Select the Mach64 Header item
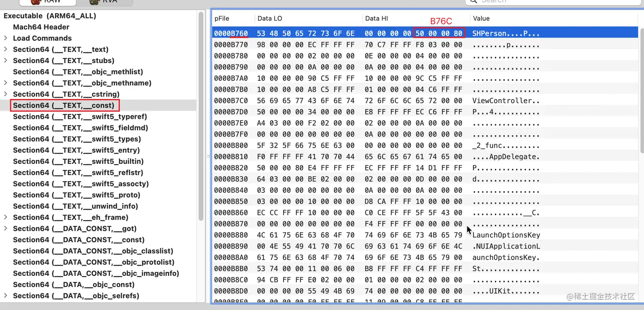 click(41, 27)
